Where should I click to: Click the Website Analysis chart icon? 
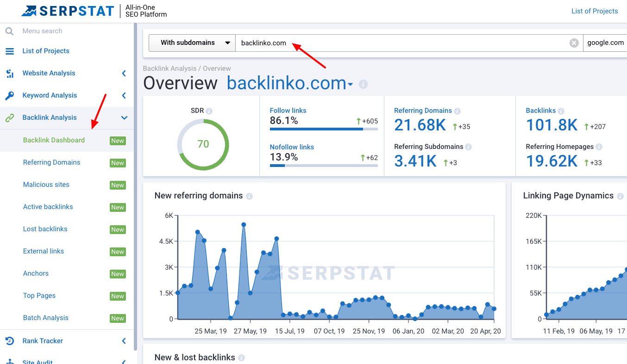pos(9,73)
